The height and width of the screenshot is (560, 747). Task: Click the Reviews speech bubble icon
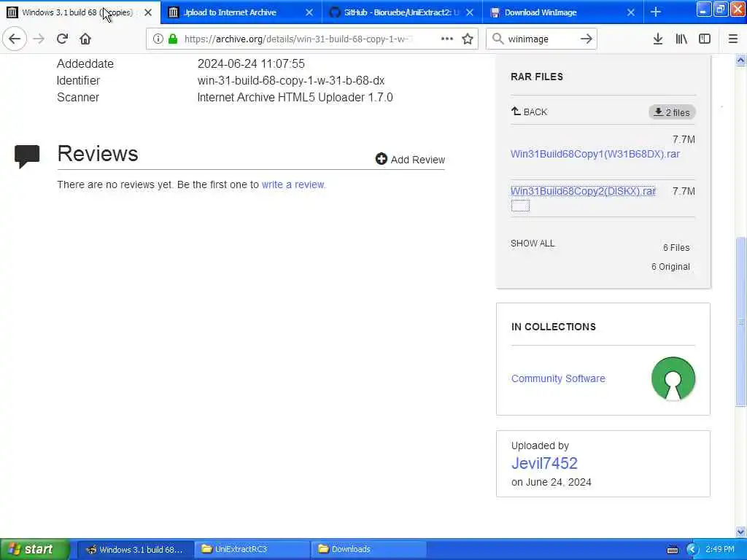coord(27,156)
